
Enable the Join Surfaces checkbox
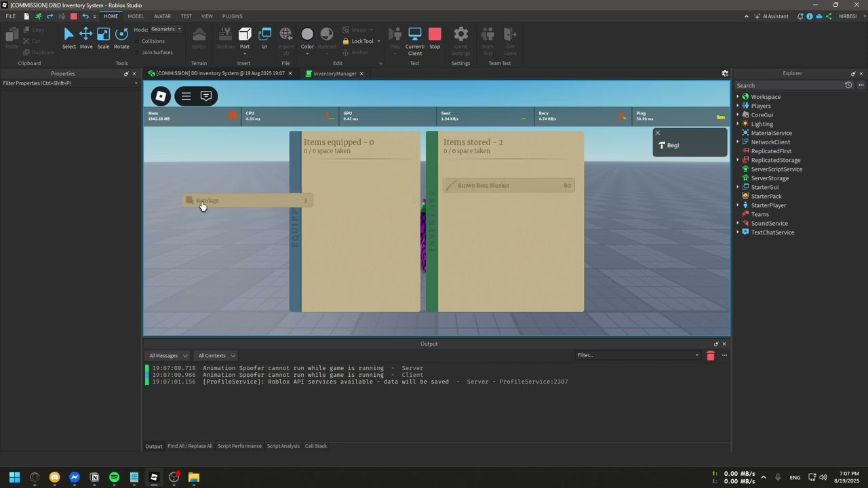pyautogui.click(x=137, y=52)
